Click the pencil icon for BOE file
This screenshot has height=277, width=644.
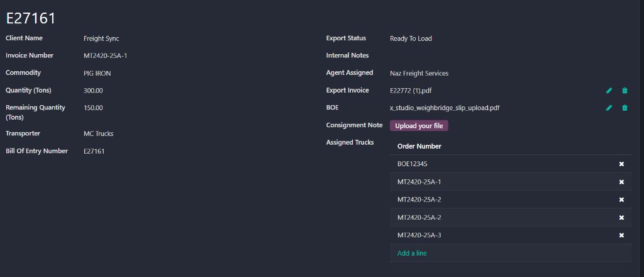click(609, 108)
